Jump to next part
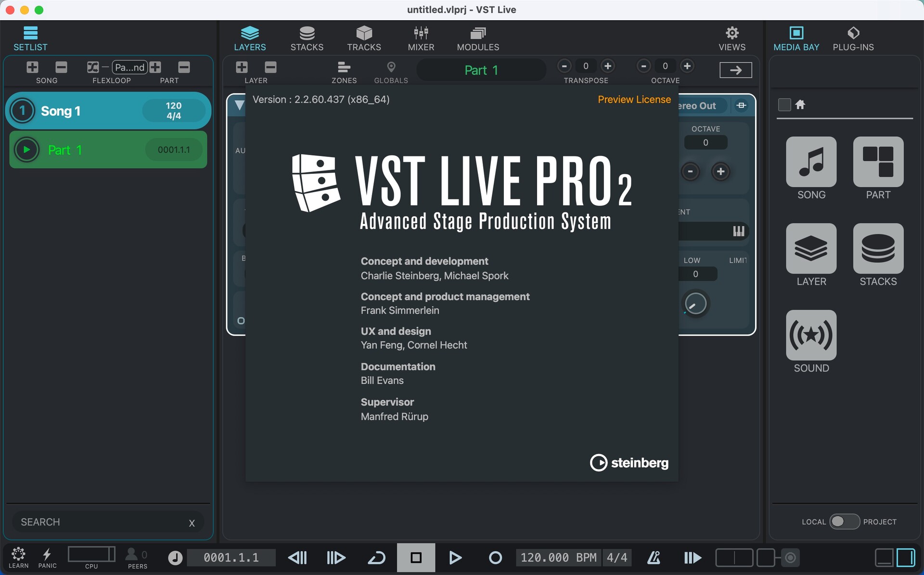The height and width of the screenshot is (575, 924). tap(336, 558)
